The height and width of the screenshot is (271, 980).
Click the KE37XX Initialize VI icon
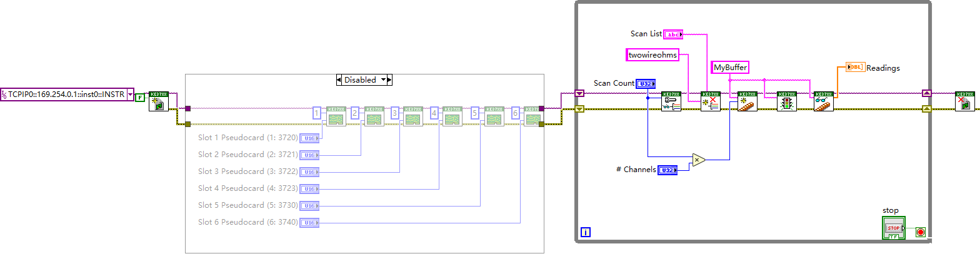coord(158,101)
